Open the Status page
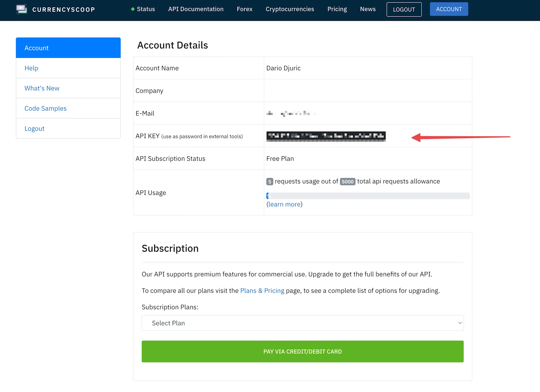The width and height of the screenshot is (540, 392). click(x=146, y=9)
